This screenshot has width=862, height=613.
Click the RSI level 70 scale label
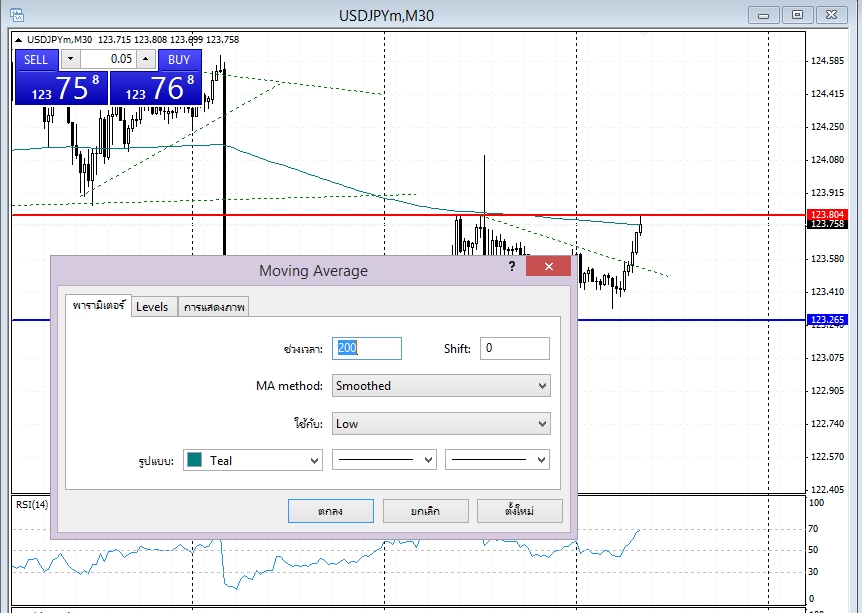tap(813, 529)
